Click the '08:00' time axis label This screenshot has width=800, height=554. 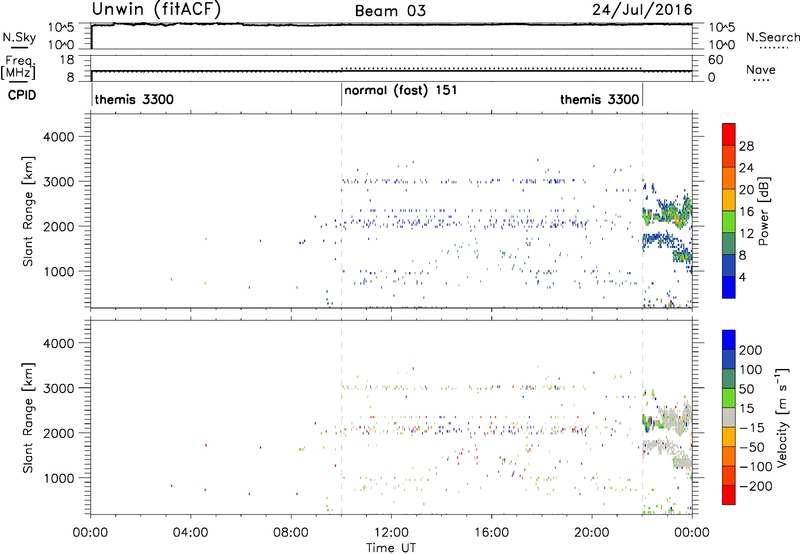click(x=291, y=533)
